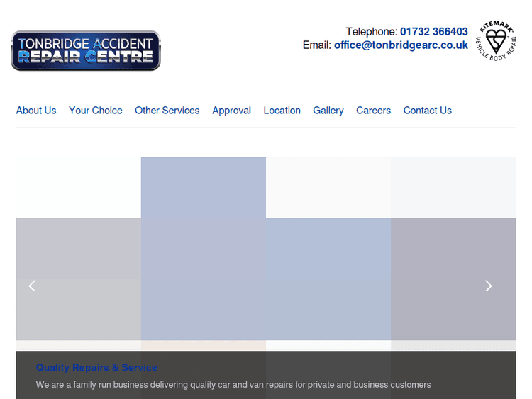The image size is (532, 399).
Task: Click the Quality Repairs & Service heading
Action: 96,367
